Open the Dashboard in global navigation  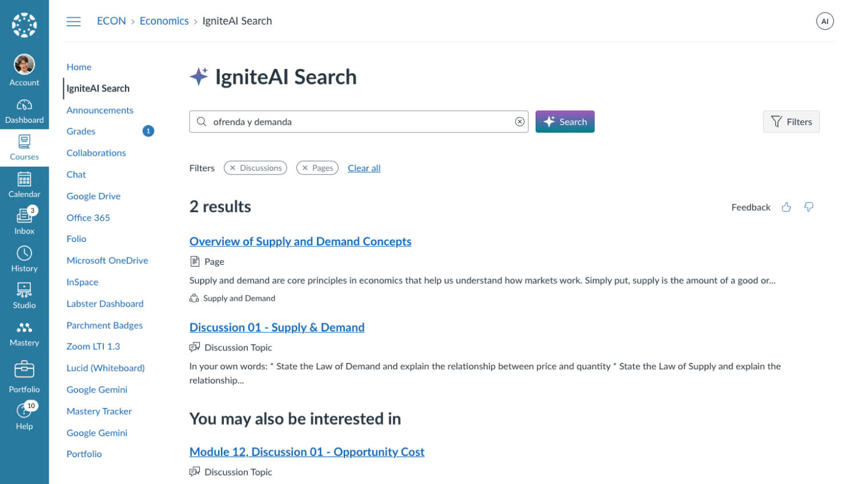click(x=24, y=111)
